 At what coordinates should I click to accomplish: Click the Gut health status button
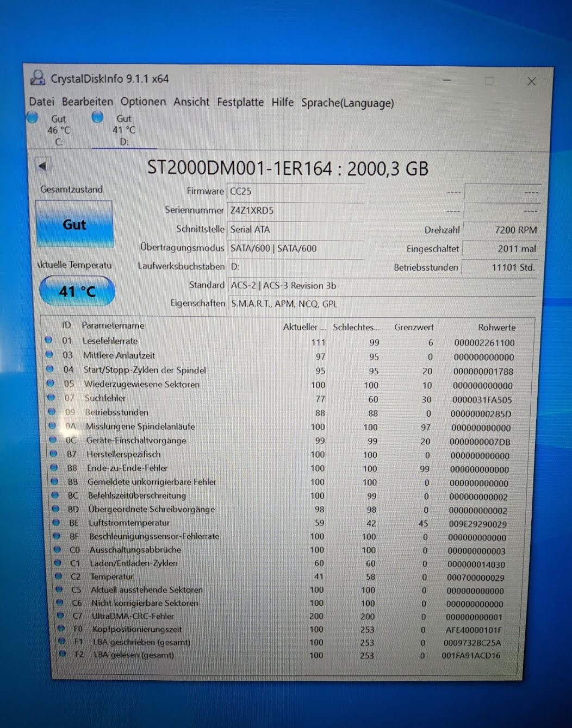(x=74, y=224)
